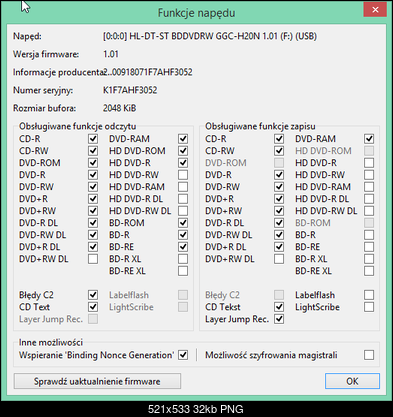The image size is (393, 417).
Task: Toggle DVD+RW checkbox in write functions
Action: [279, 211]
